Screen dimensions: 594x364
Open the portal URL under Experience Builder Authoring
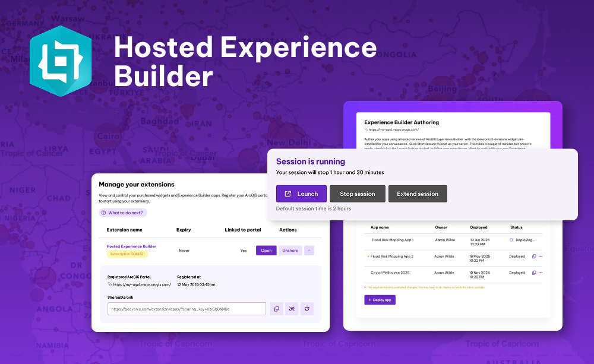point(394,129)
